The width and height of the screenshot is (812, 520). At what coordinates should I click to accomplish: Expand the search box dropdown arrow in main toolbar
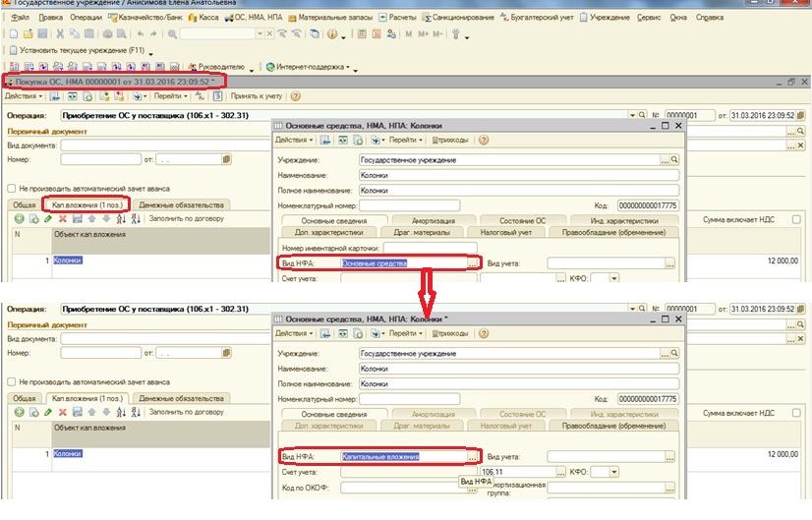[x=260, y=34]
